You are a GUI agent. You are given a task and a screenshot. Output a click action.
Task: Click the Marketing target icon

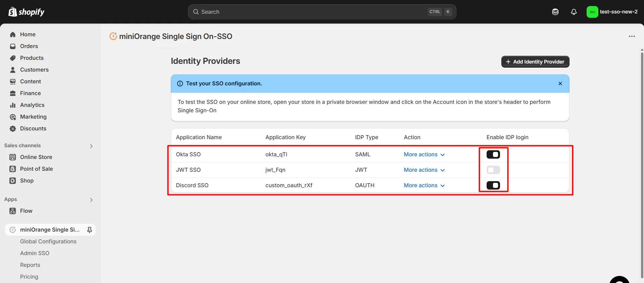pyautogui.click(x=13, y=117)
